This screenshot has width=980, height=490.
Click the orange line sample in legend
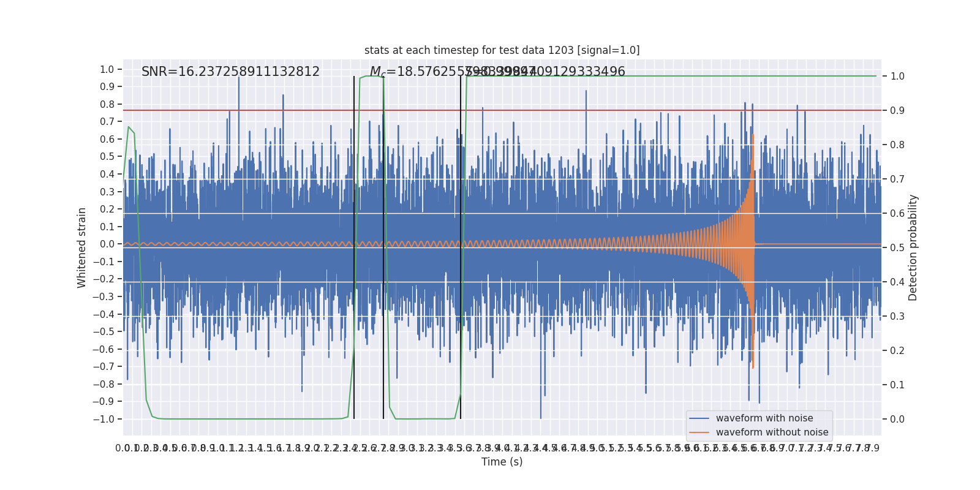click(x=699, y=432)
